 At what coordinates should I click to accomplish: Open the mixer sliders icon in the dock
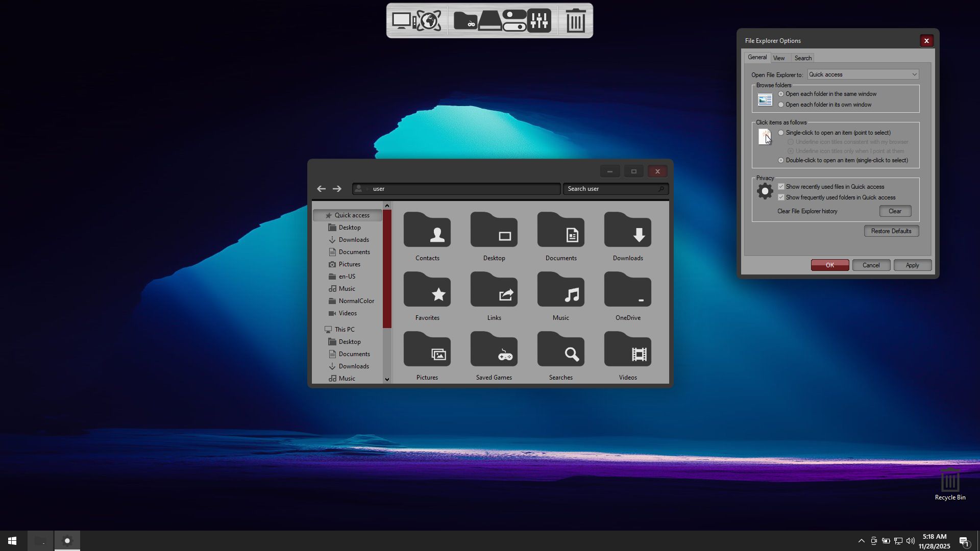539,21
